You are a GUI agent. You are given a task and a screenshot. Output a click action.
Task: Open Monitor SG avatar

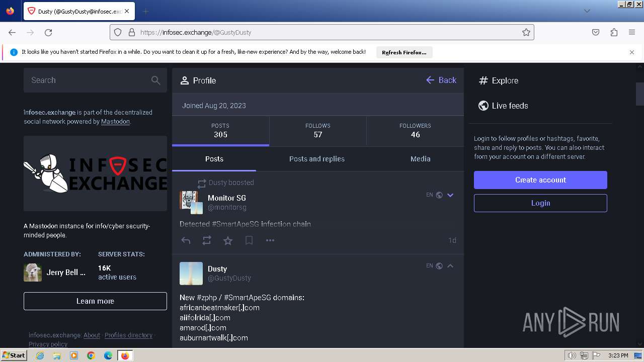point(191,202)
